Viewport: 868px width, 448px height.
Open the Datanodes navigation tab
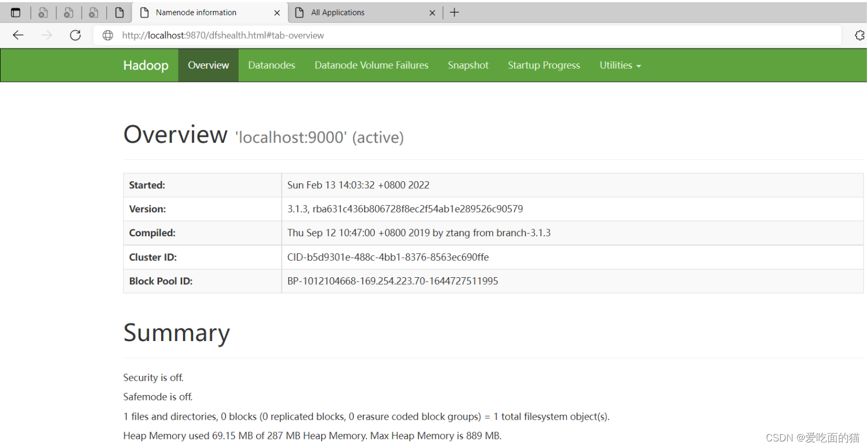pos(271,65)
